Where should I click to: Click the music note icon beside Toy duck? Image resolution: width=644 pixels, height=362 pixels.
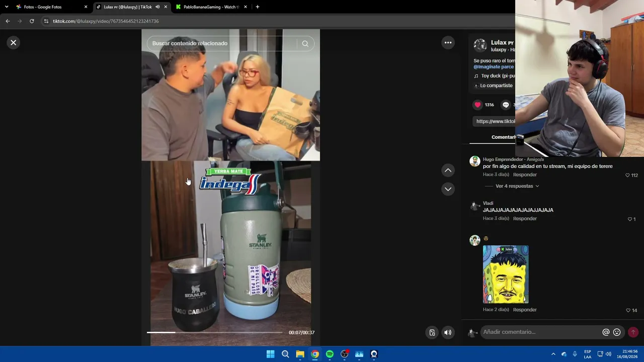[476, 76]
